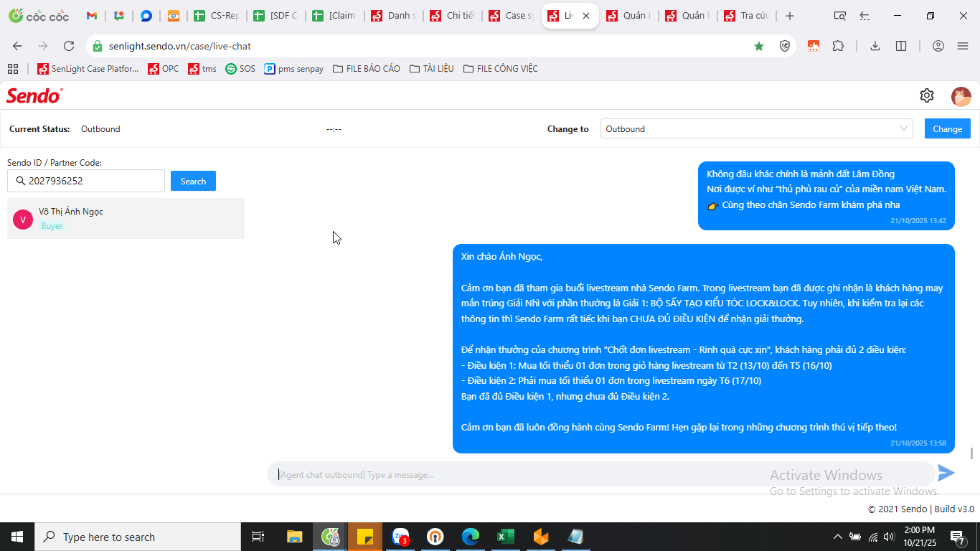Open the SOS bookmark
980x551 pixels.
coord(240,69)
